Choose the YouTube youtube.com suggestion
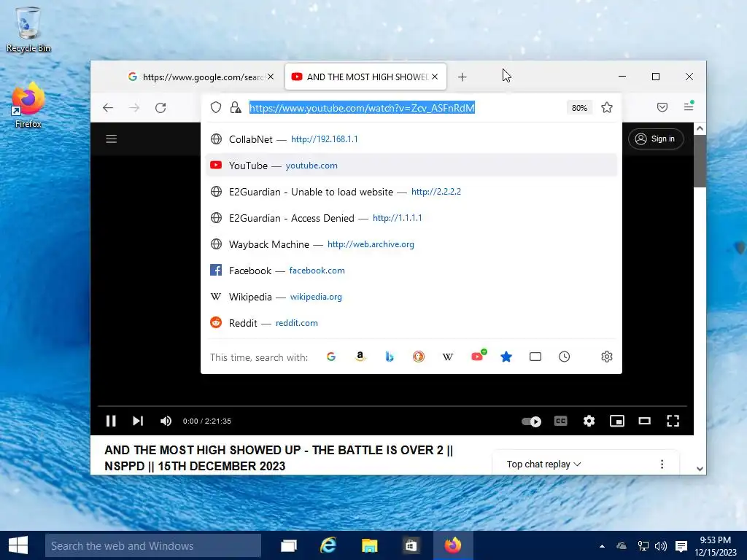Screen dimensions: 747x560 pyautogui.click(x=411, y=166)
